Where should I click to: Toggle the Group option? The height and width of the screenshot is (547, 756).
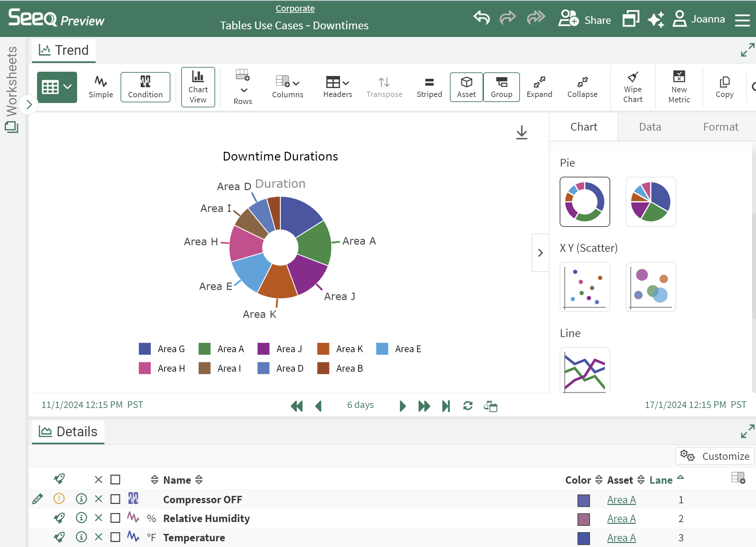(x=501, y=87)
